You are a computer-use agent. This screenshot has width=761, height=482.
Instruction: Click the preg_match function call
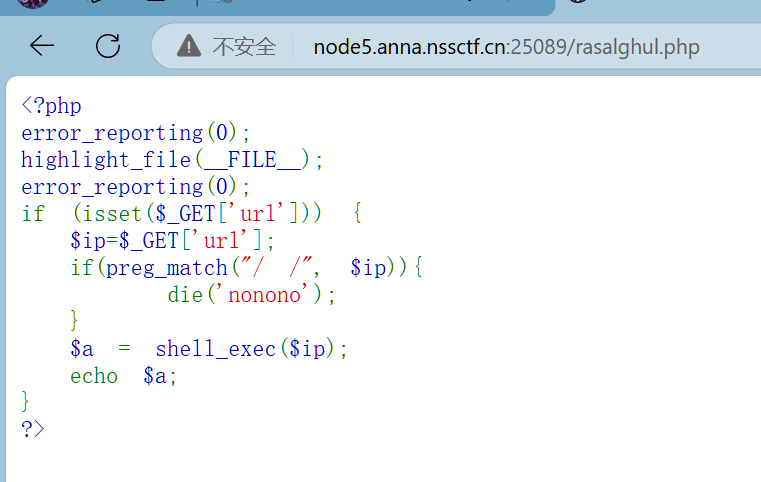coord(167,268)
